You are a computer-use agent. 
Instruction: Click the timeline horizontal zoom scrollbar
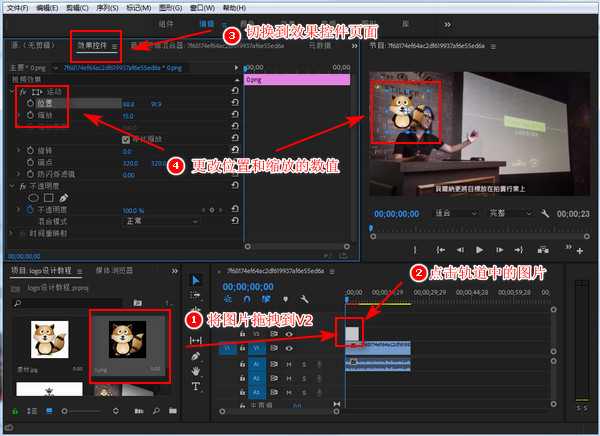[279, 412]
